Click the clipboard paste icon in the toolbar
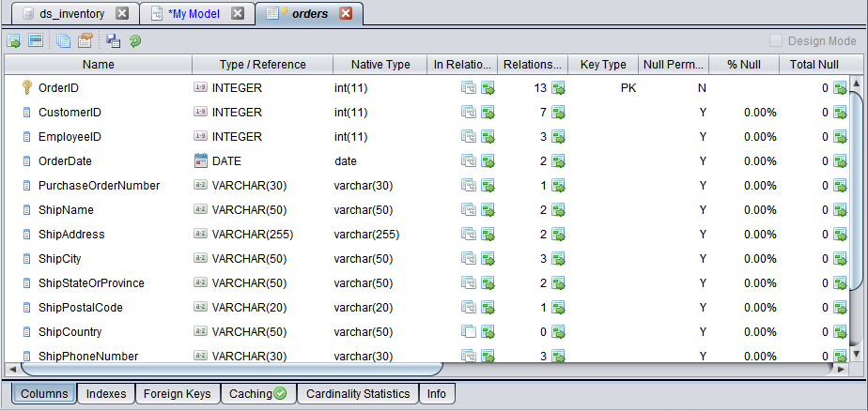Screen dimensions: 868x411 (85, 40)
